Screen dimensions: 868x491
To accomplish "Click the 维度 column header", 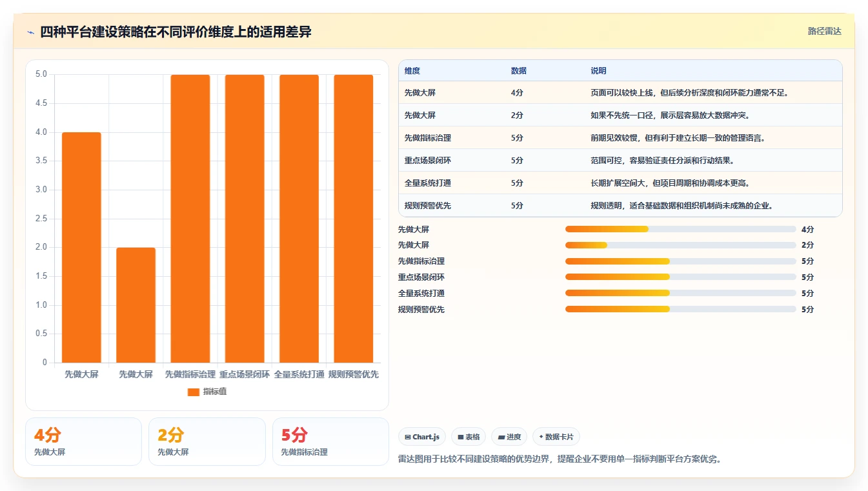I will coord(412,71).
